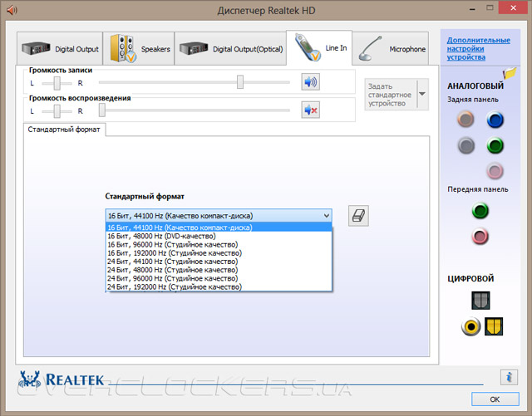The height and width of the screenshot is (416, 532).
Task: Click the blue rear panel jack
Action: pyautogui.click(x=495, y=120)
